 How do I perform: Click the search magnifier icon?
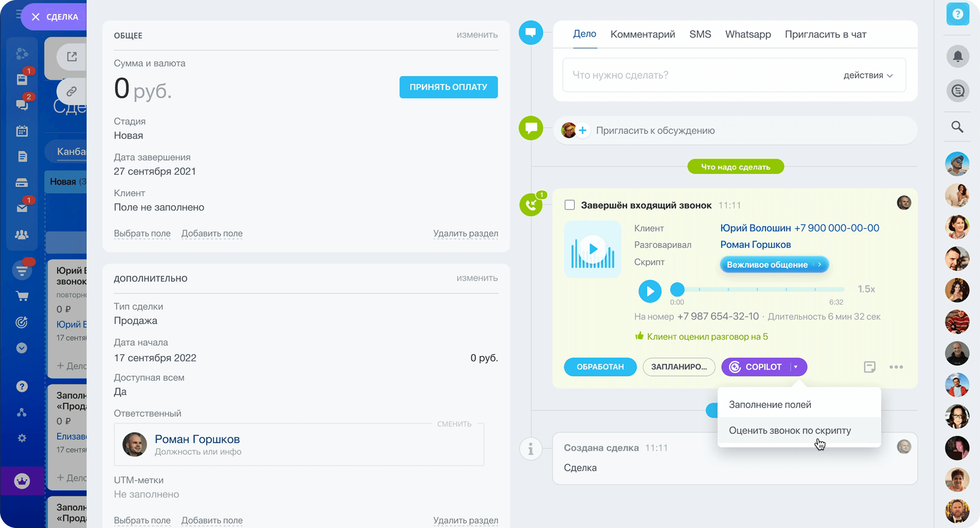coord(957,127)
